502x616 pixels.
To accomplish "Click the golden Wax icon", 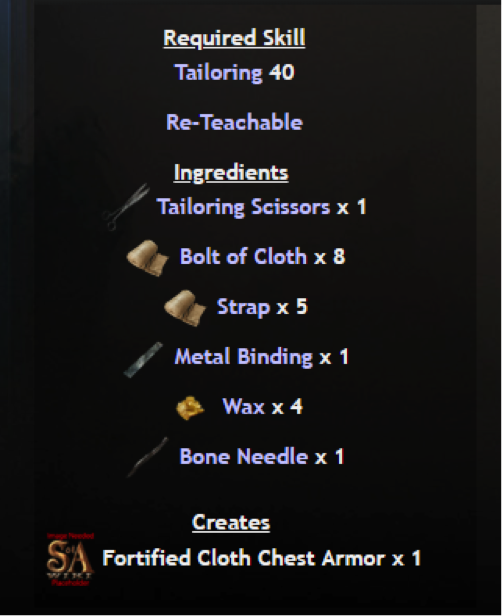I will [190, 408].
